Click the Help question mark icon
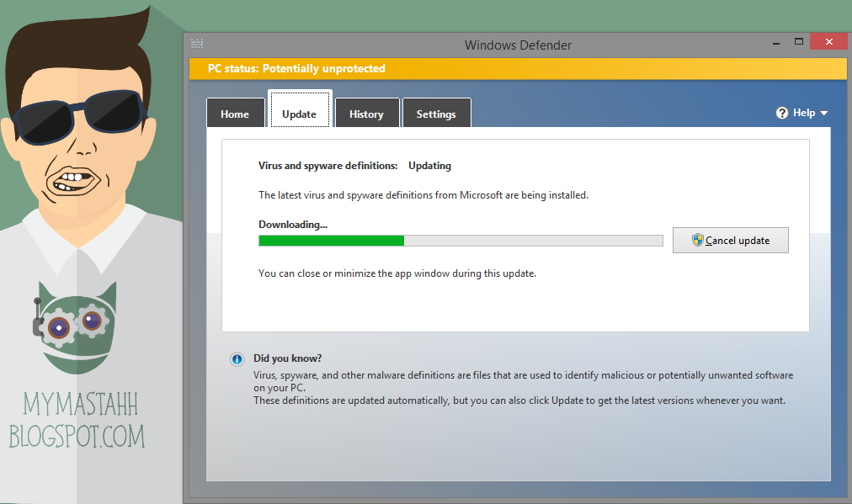Viewport: 852px width, 504px height. (782, 113)
